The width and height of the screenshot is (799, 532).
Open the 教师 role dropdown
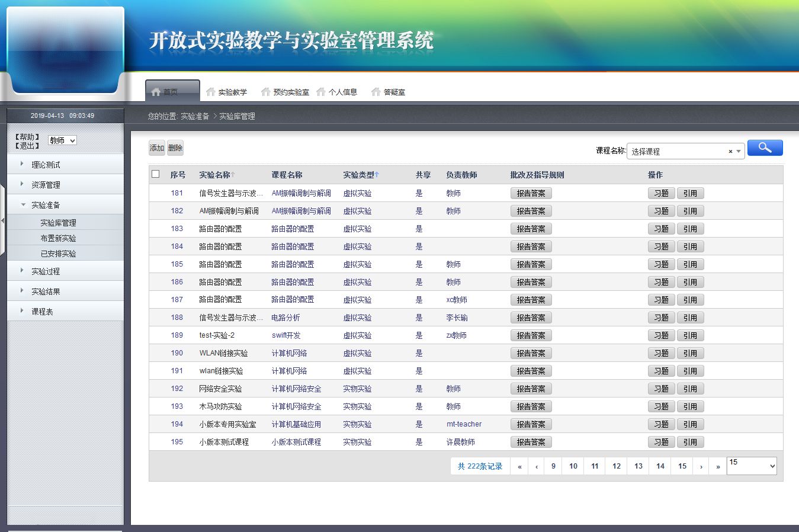point(62,140)
